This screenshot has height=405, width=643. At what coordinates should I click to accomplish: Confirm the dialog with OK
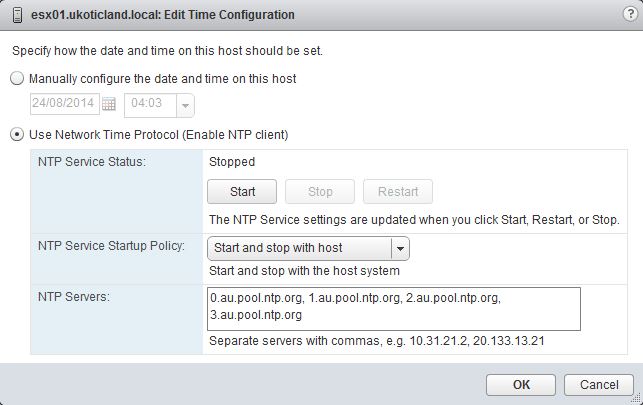(521, 385)
